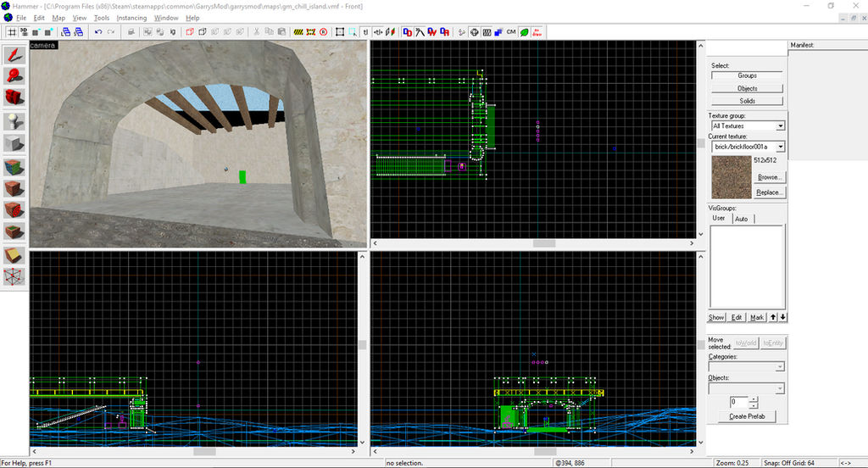Open the Instancing menu
Image resolution: width=868 pixels, height=468 pixels.
131,18
